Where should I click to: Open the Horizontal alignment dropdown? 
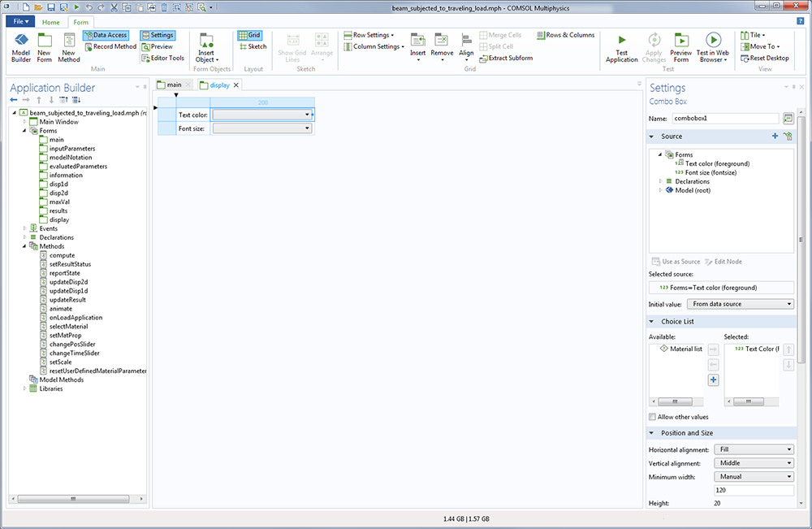753,449
